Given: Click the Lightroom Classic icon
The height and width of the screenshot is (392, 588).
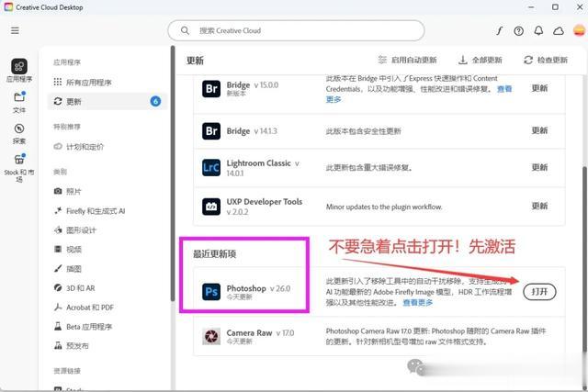Looking at the screenshot, I should 211,167.
